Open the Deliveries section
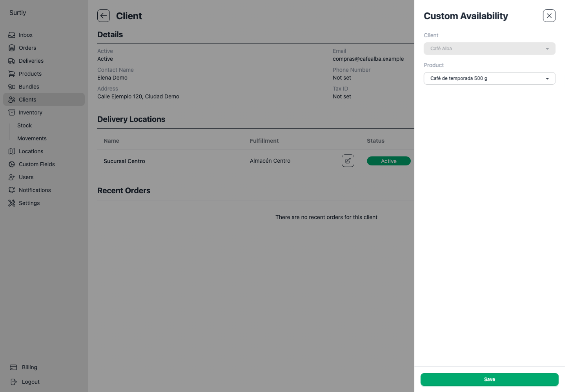 click(44, 61)
